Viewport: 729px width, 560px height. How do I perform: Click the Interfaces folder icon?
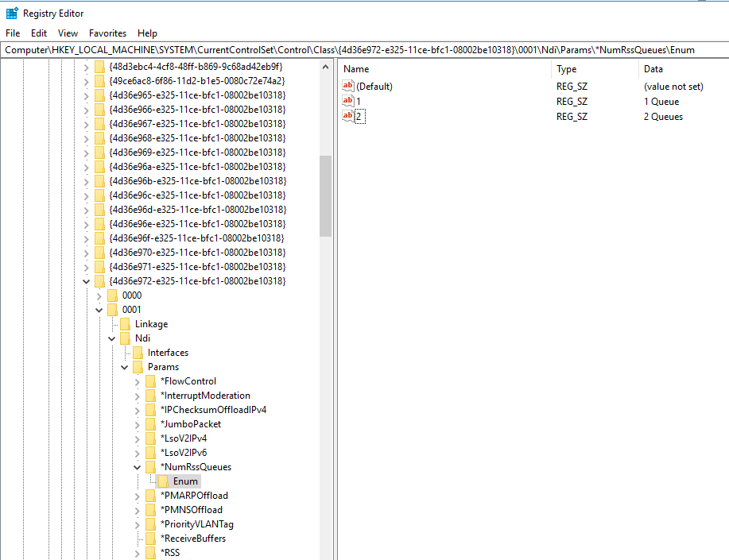tap(138, 353)
